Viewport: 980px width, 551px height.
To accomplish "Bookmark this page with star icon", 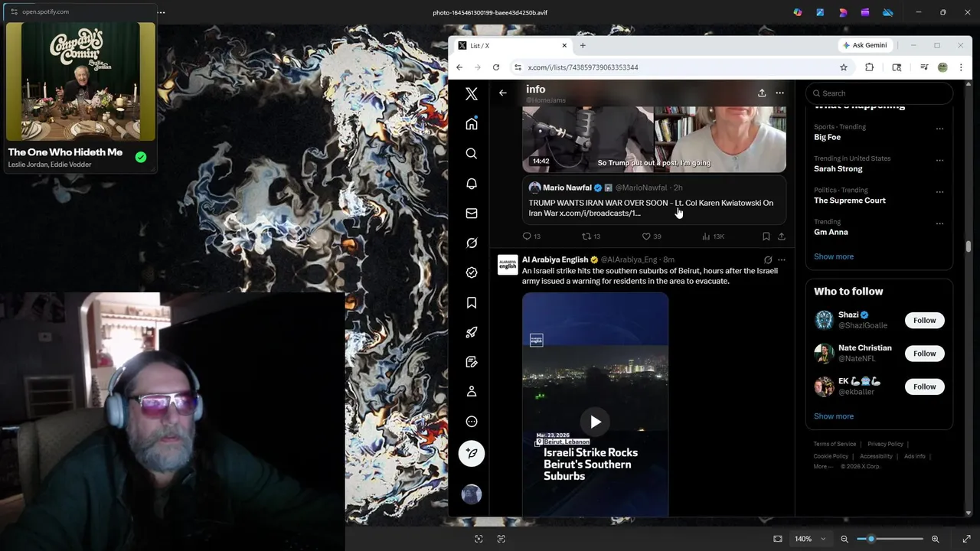I will pos(844,67).
